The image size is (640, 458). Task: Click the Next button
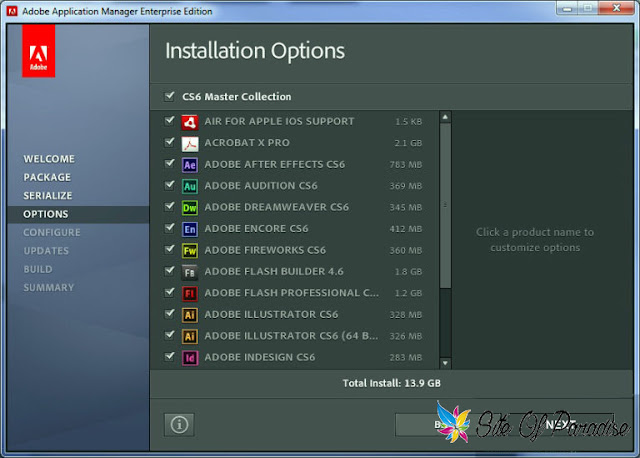(x=560, y=425)
